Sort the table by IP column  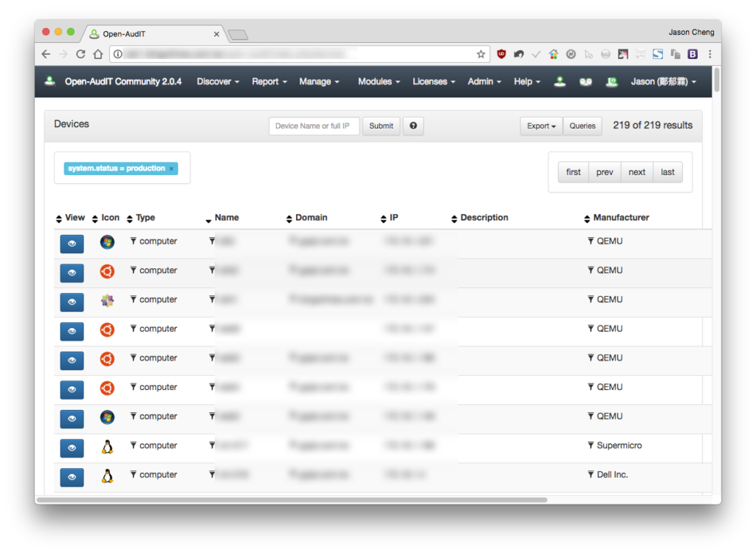coord(390,218)
